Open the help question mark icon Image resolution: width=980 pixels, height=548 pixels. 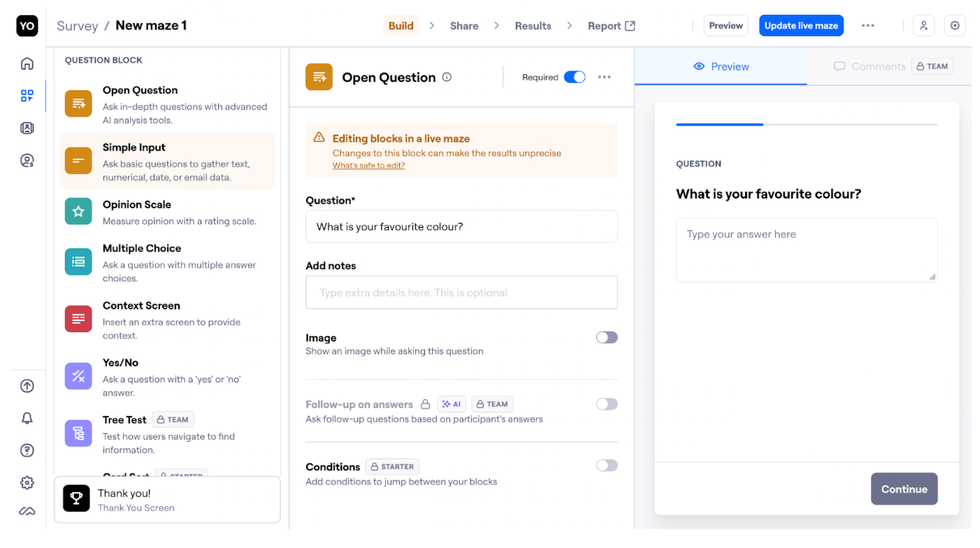tap(27, 450)
